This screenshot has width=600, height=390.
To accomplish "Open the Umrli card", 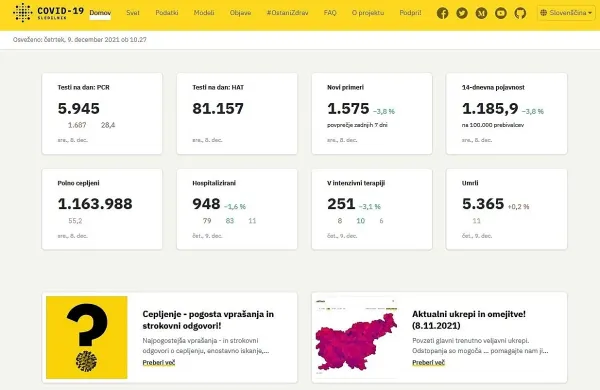I will click(507, 209).
